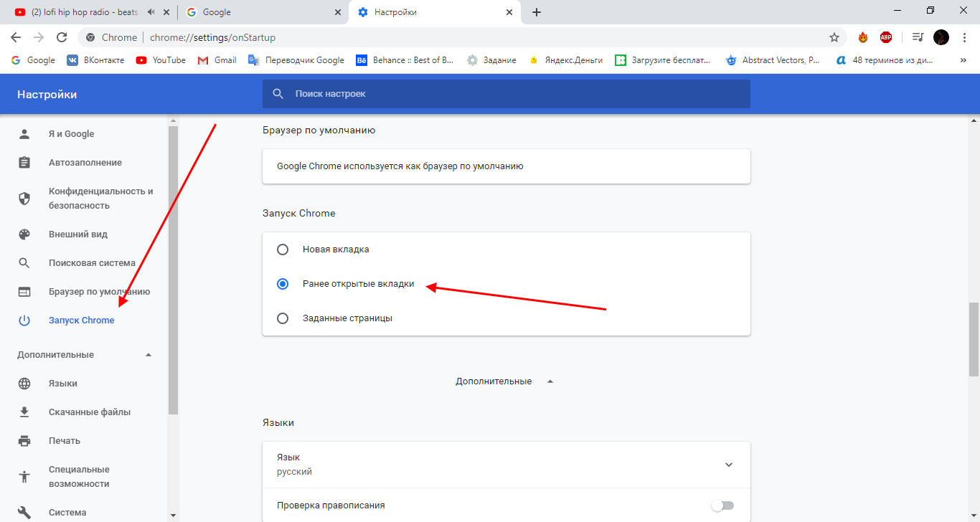Image resolution: width=980 pixels, height=522 pixels.
Task: Click the search magnifier icon in settings
Action: click(278, 94)
